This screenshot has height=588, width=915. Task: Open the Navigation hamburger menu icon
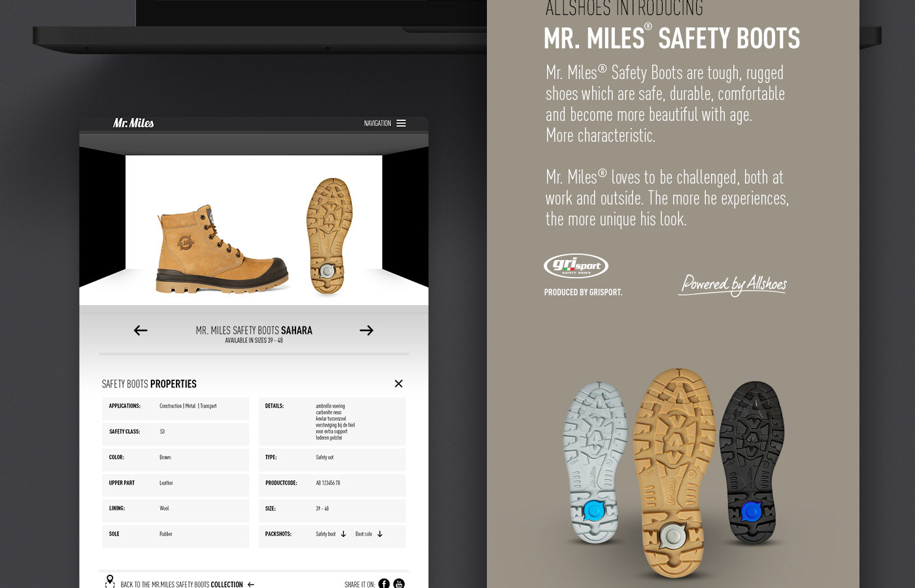(x=401, y=123)
